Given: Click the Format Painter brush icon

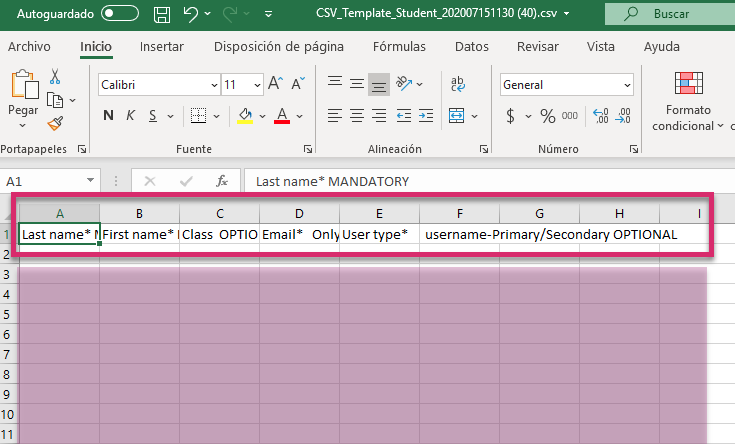Looking at the screenshot, I should [x=55, y=123].
